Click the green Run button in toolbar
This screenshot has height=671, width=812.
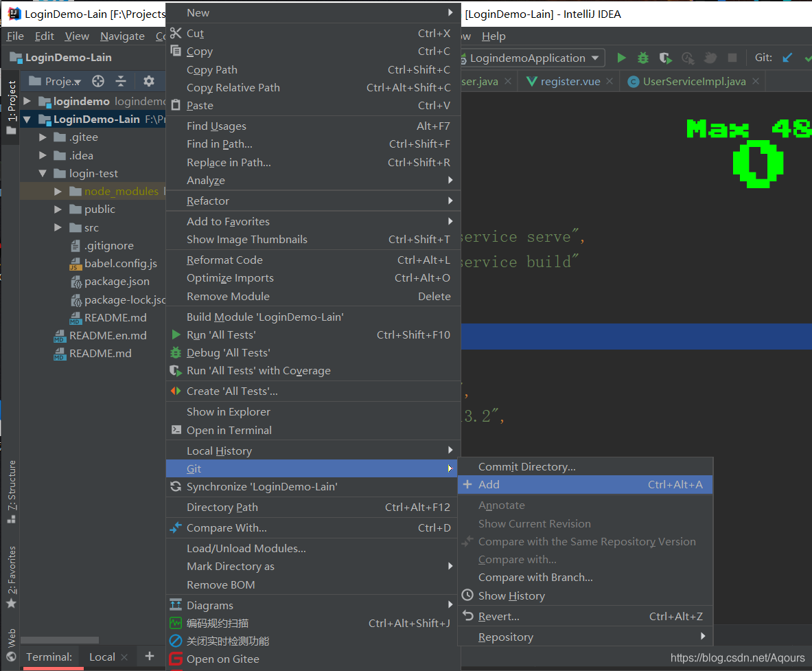(x=621, y=58)
